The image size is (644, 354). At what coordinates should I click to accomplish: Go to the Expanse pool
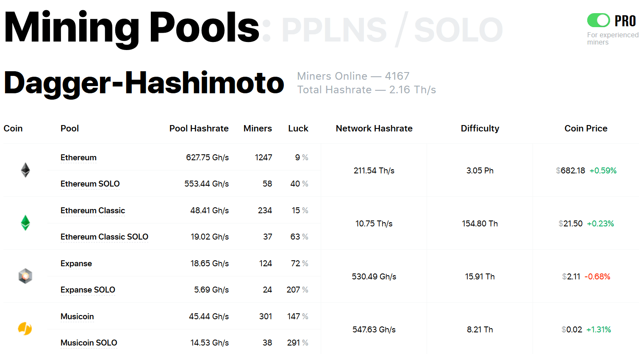point(76,264)
